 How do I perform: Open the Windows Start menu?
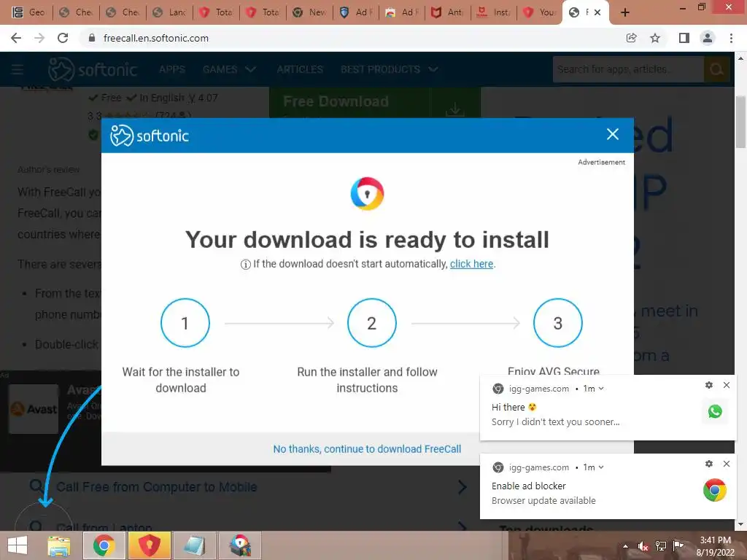pos(18,545)
